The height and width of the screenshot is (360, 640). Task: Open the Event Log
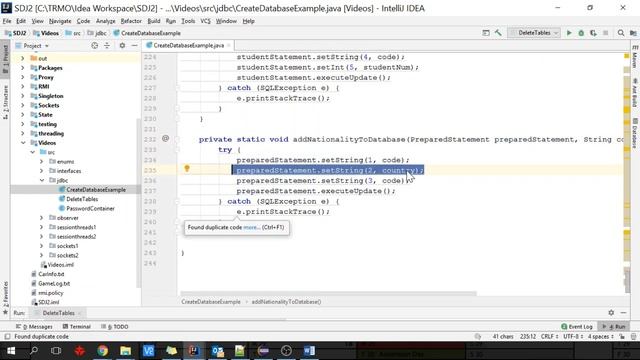[577, 327]
